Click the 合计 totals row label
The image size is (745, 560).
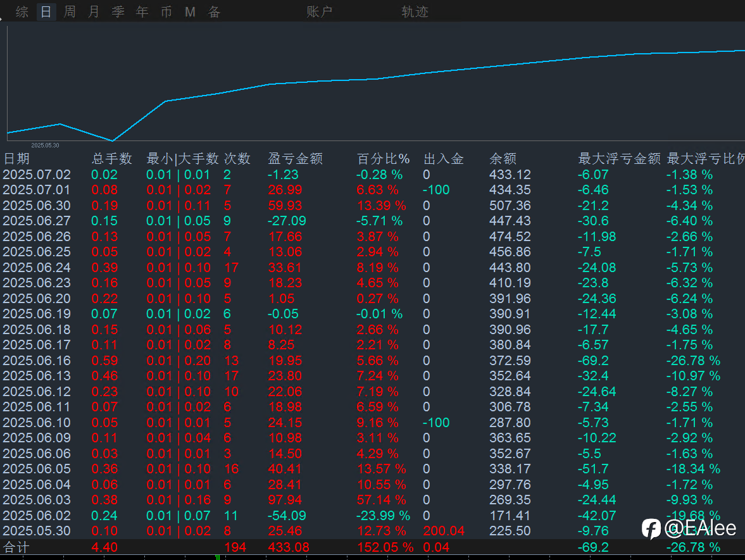tap(16, 547)
